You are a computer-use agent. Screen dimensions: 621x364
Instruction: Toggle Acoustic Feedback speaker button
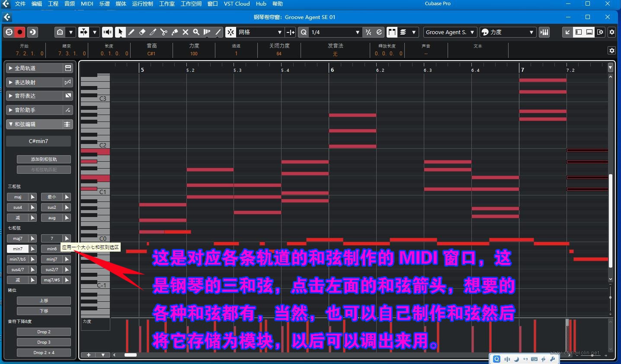point(107,32)
